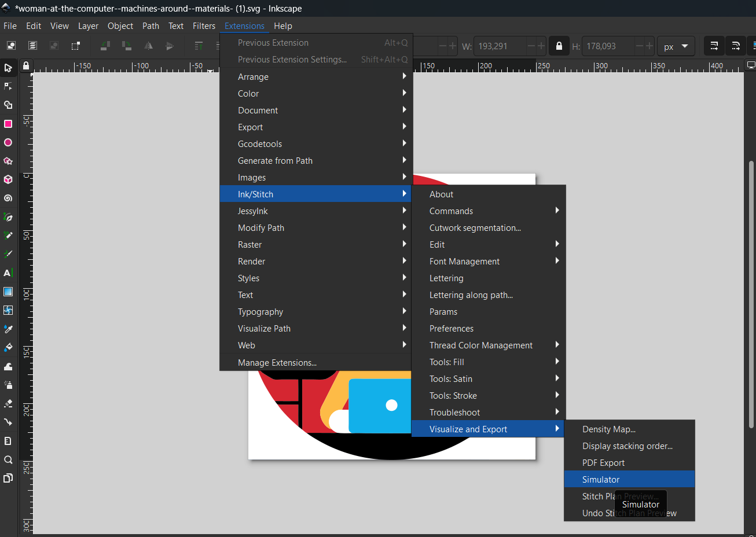Select the Dropper color picker tool

pos(8,329)
